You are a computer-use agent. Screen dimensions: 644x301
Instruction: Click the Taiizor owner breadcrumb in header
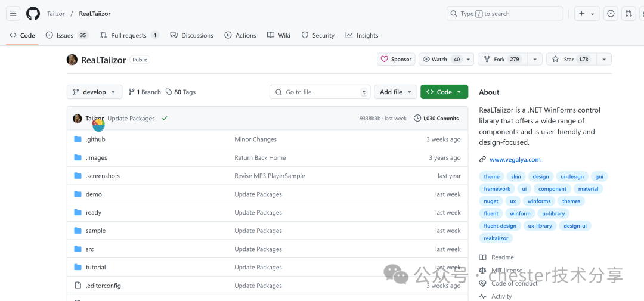point(56,14)
